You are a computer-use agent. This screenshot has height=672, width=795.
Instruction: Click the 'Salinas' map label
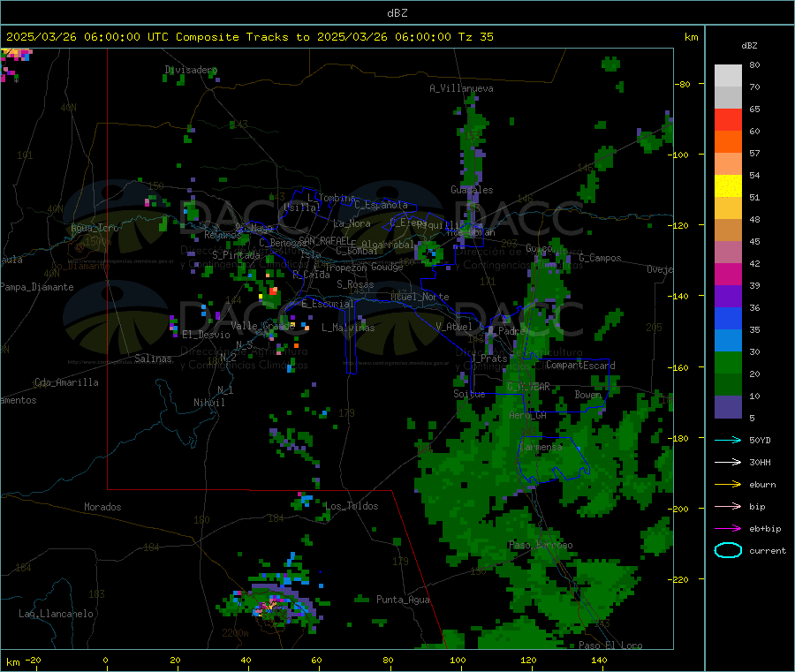coord(153,359)
